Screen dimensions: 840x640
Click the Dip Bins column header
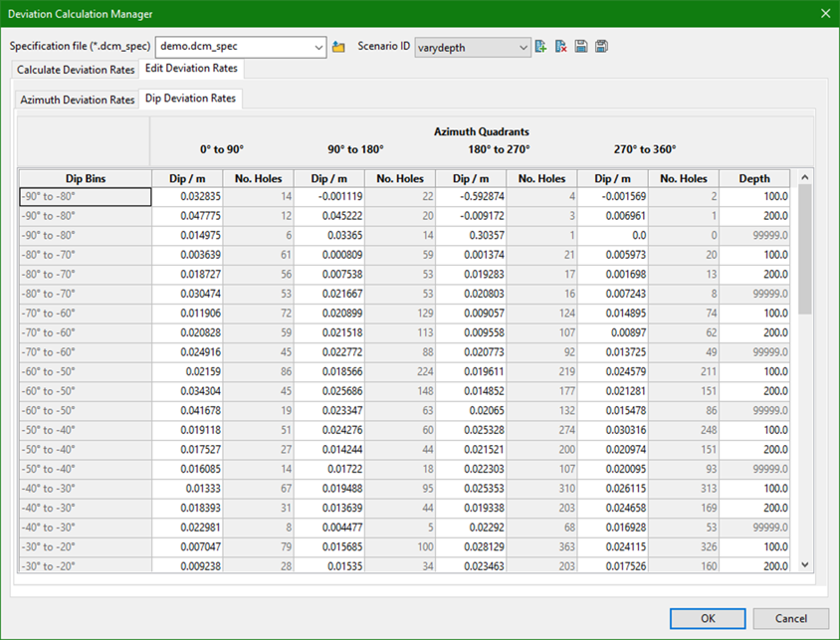[x=86, y=179]
